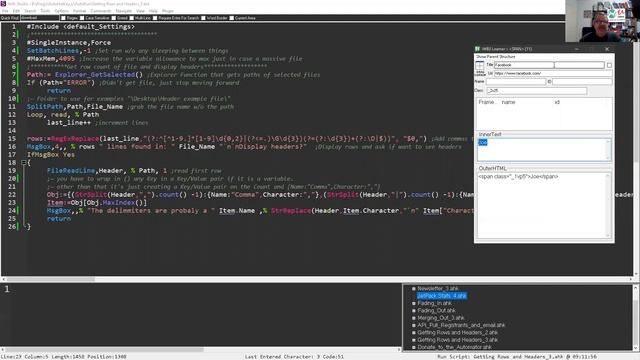
Task: Click the iWB2 Learner window icon
Action: pyautogui.click(x=478, y=49)
